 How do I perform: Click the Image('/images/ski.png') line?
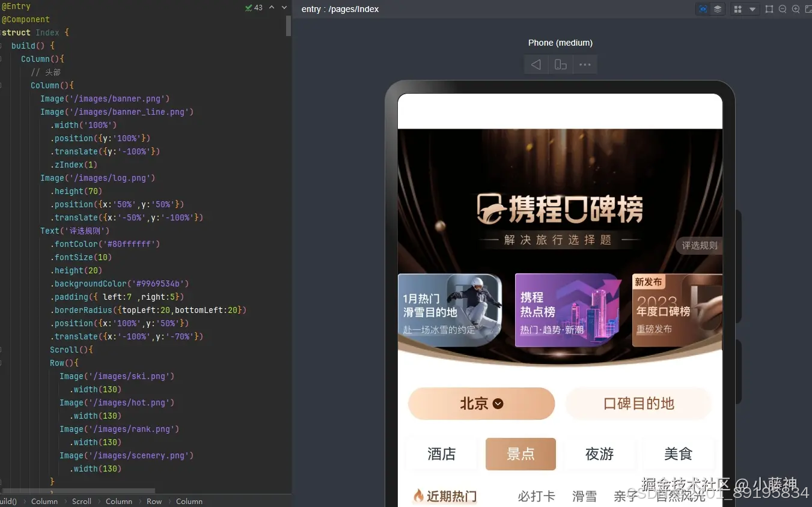(x=117, y=376)
